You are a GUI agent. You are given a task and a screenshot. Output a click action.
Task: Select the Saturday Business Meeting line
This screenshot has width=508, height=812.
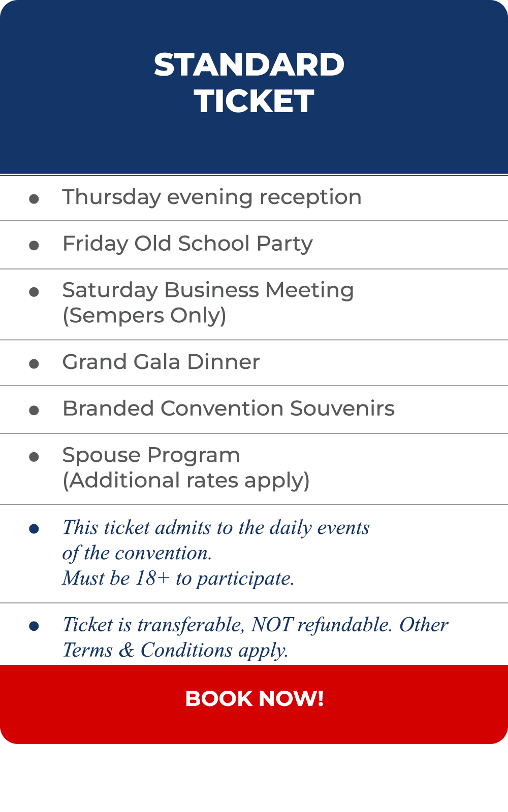coord(208,290)
